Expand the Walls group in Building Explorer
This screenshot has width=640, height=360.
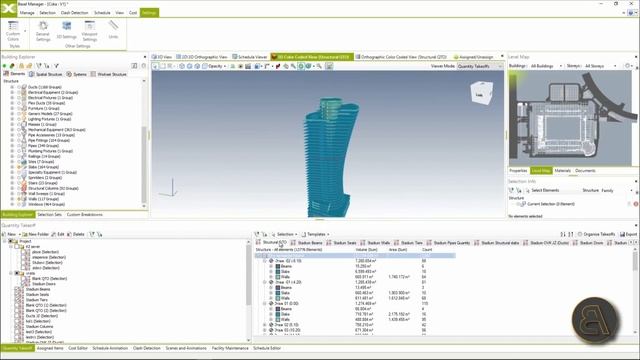tap(12, 199)
